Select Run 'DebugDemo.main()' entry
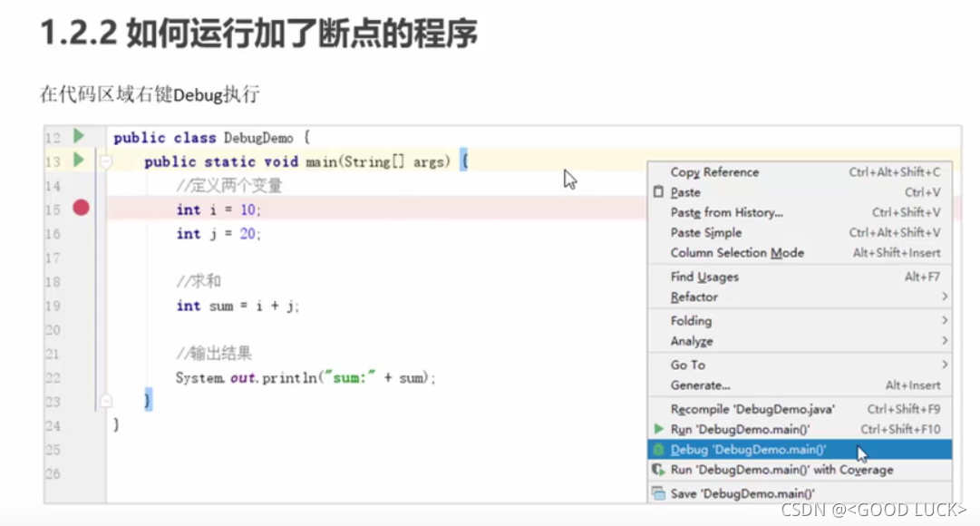 click(800, 429)
